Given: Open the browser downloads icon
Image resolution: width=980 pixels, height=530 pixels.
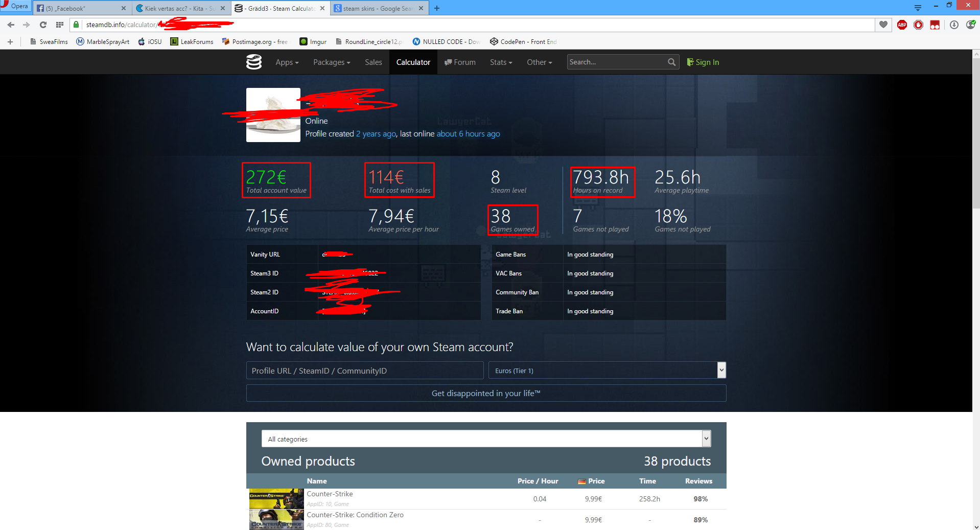Looking at the screenshot, I should pos(954,25).
